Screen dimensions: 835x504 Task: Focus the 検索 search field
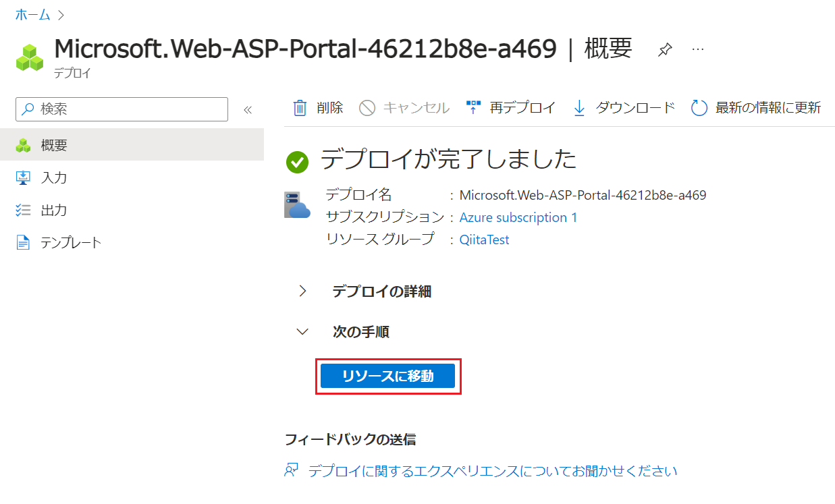pyautogui.click(x=122, y=109)
